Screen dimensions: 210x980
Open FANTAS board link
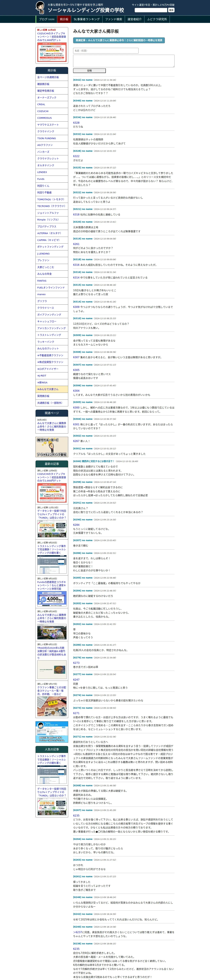[52, 281]
